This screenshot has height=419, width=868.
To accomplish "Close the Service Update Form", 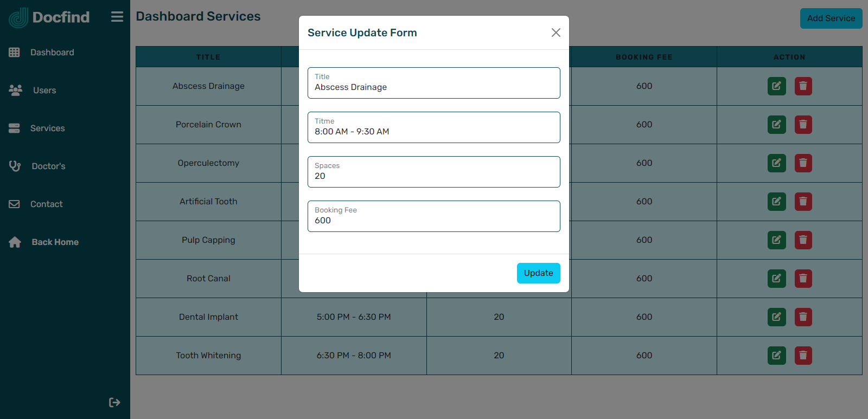I will point(556,33).
